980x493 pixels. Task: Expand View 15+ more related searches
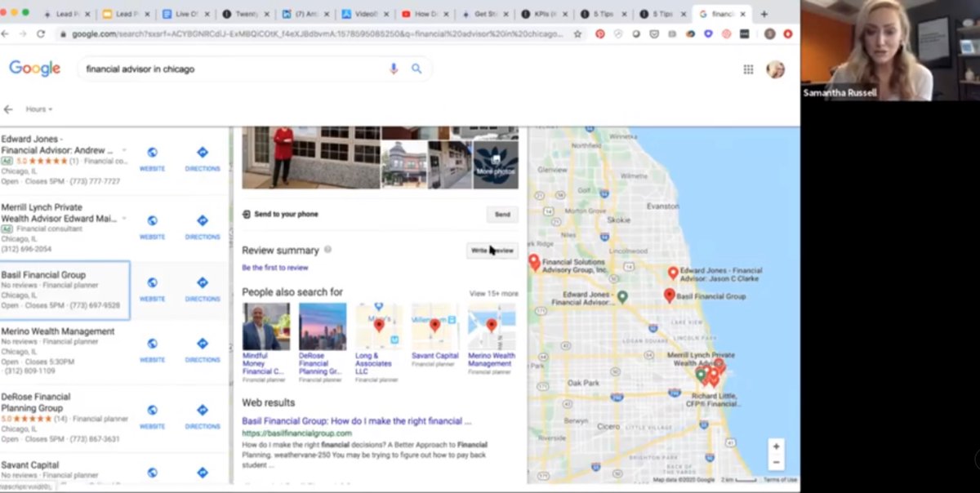[x=493, y=293]
